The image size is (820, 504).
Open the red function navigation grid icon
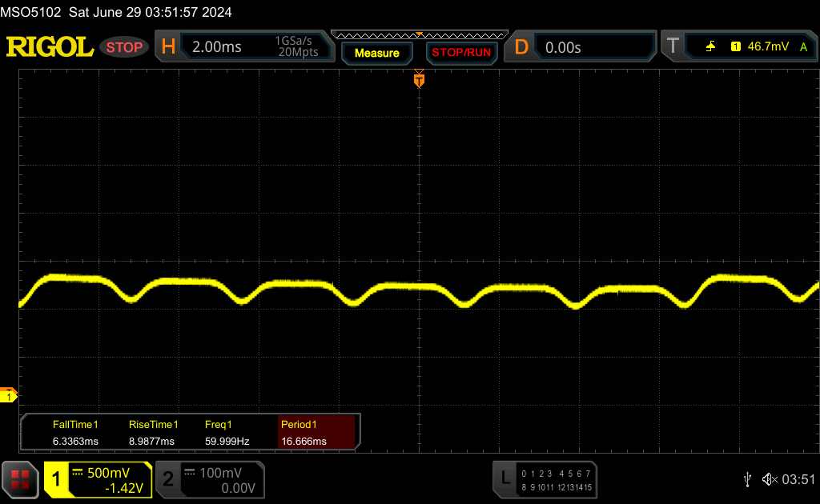pos(20,479)
